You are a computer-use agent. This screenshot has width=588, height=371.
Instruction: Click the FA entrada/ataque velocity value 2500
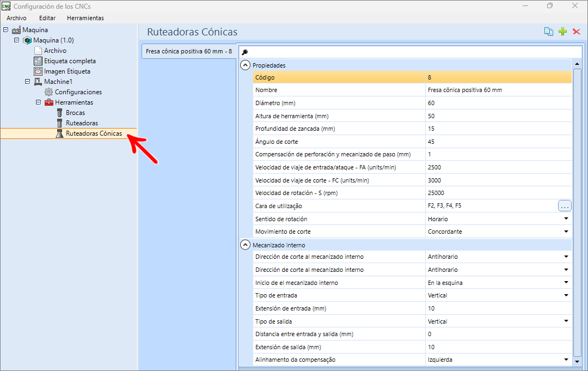(x=498, y=167)
